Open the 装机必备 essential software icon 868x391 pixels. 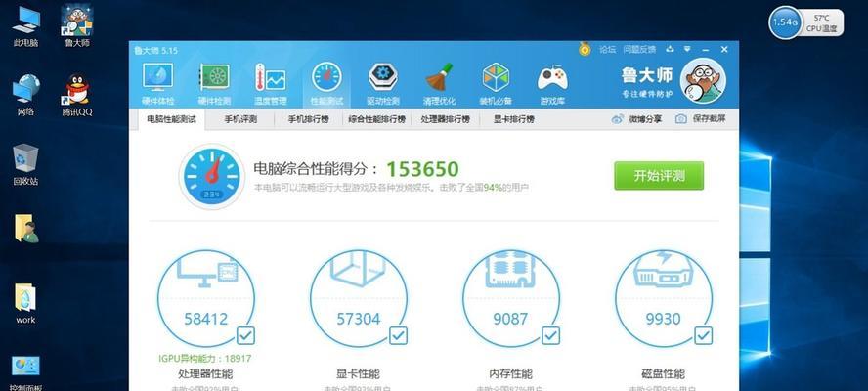coord(496,84)
